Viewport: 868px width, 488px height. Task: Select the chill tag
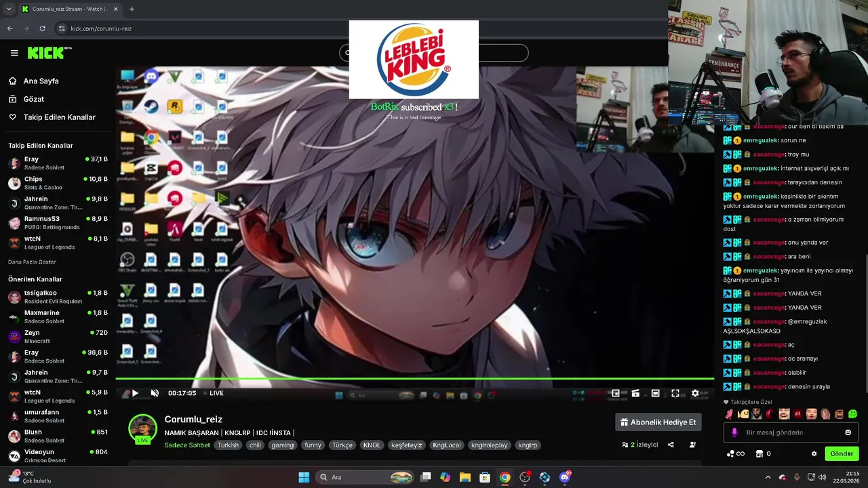[x=255, y=445]
